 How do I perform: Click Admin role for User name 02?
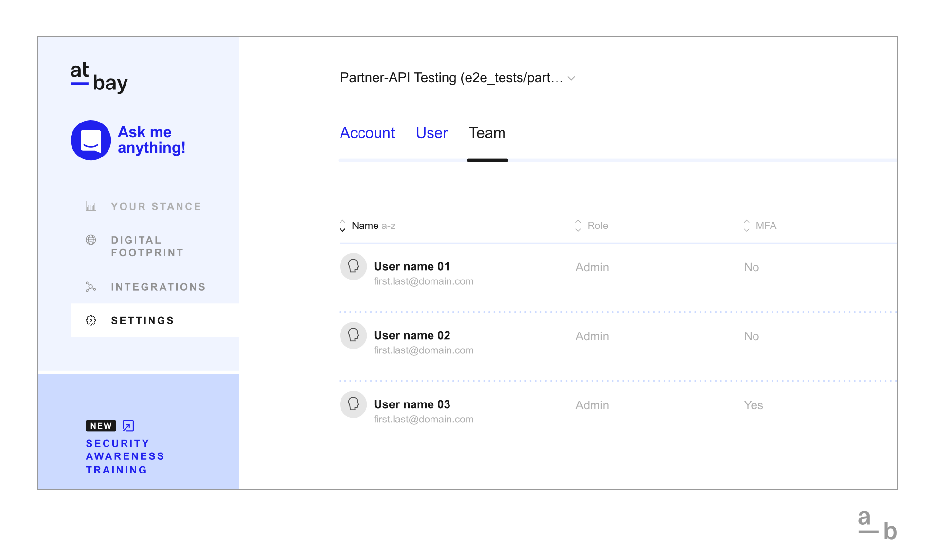(x=592, y=336)
